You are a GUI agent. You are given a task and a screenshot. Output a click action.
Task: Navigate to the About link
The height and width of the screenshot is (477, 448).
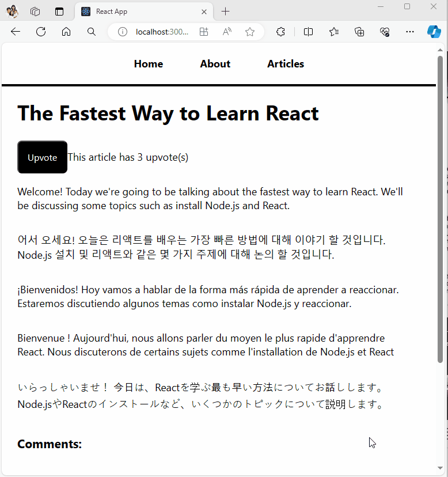click(x=215, y=64)
